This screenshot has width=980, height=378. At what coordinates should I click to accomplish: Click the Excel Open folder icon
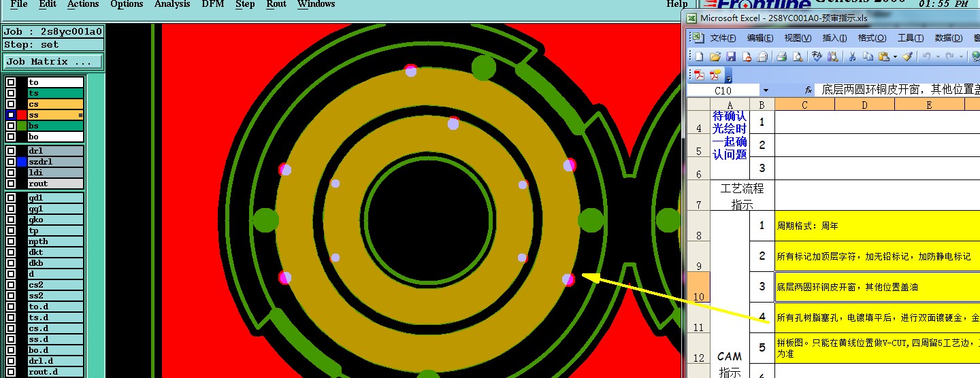[x=715, y=56]
